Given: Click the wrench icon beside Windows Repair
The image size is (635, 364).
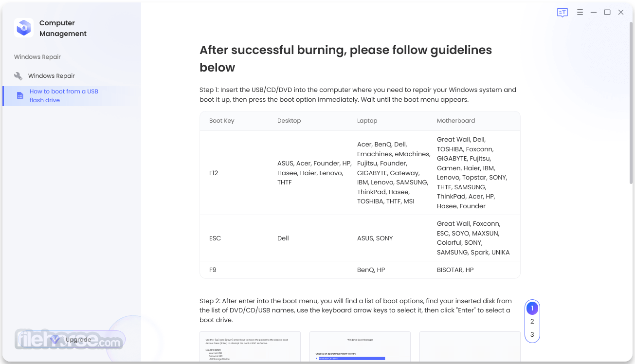Looking at the screenshot, I should click(x=18, y=76).
